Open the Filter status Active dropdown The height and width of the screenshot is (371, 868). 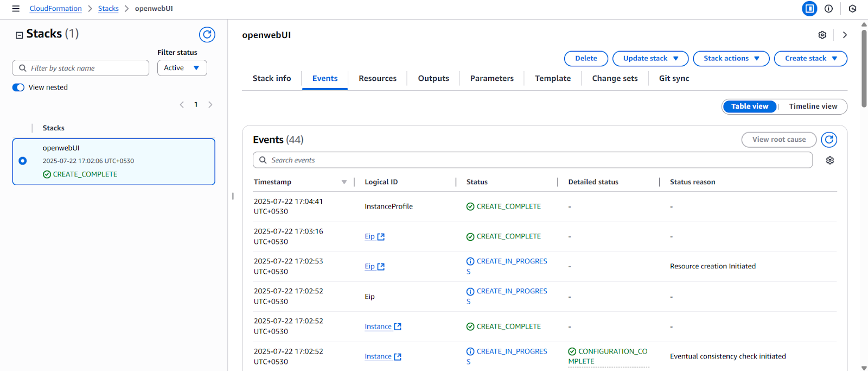tap(182, 68)
